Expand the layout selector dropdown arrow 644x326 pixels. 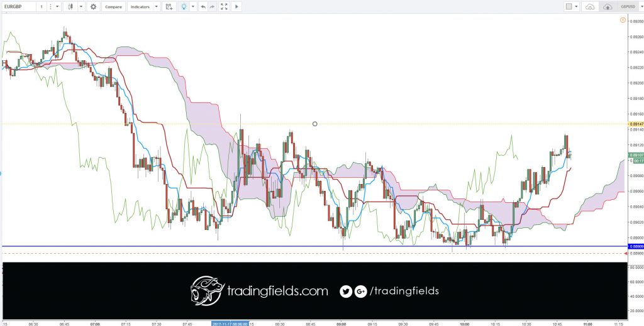[577, 6]
